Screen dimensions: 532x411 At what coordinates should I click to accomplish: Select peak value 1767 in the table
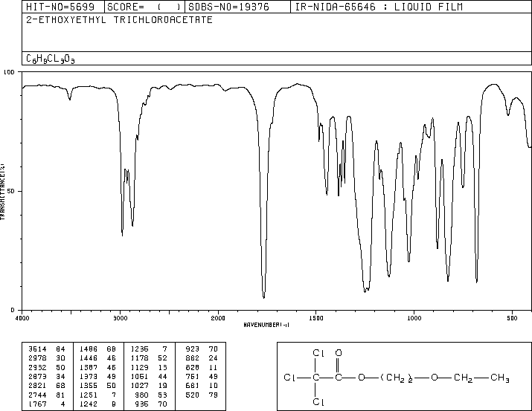point(37,404)
